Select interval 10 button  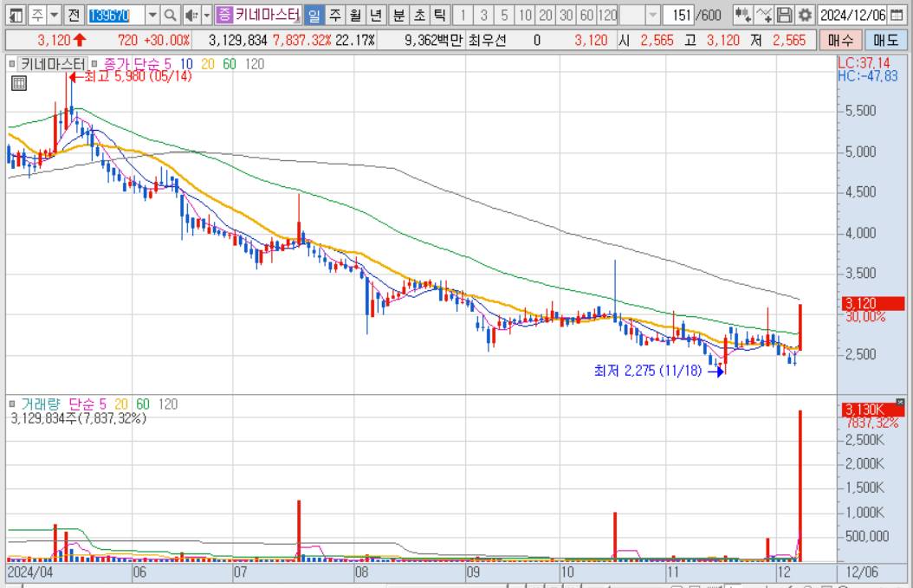(x=525, y=15)
